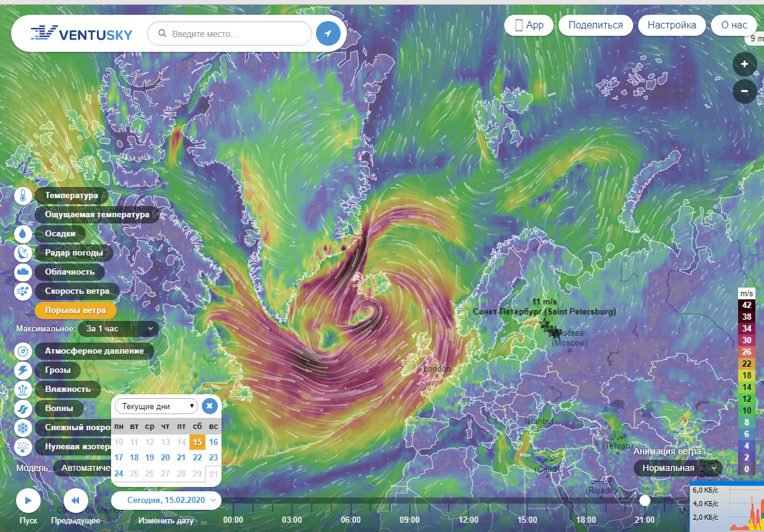Toggle the Влажность layer
Screen dimensions: 764x532
pos(67,389)
